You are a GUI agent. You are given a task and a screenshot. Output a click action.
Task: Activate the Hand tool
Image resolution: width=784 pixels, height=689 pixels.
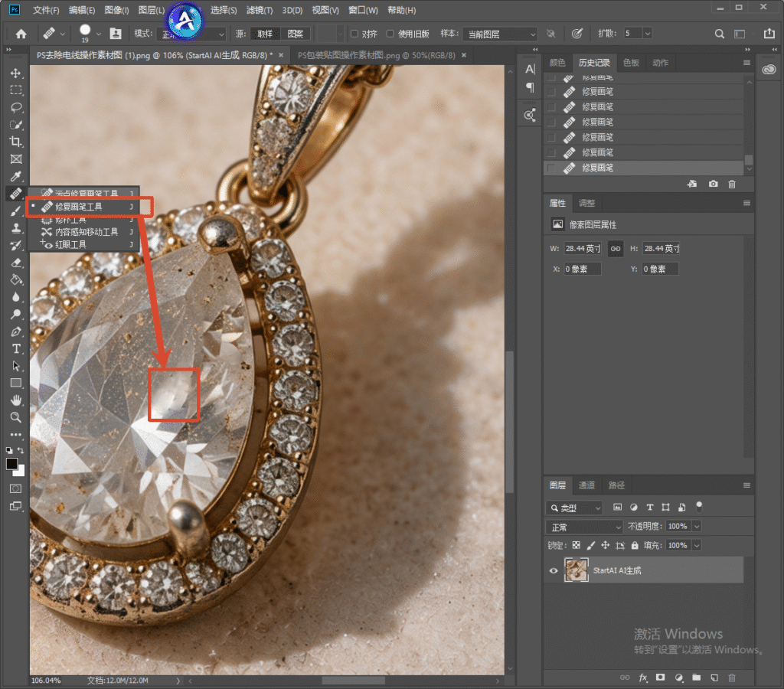click(x=16, y=400)
